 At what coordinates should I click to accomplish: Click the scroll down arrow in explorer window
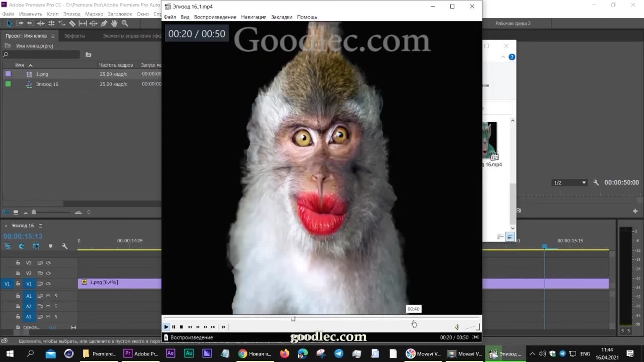[x=513, y=228]
